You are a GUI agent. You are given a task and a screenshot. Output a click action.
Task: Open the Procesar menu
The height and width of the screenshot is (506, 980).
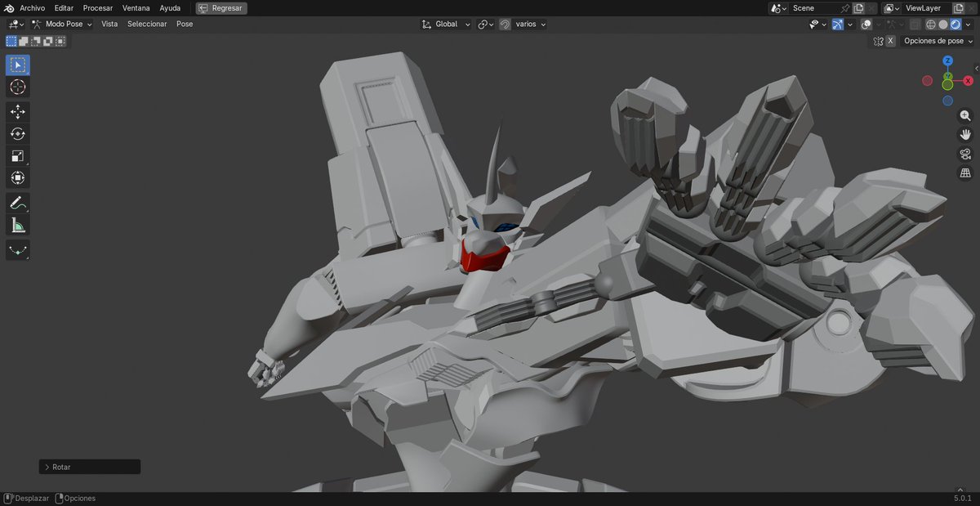point(97,7)
